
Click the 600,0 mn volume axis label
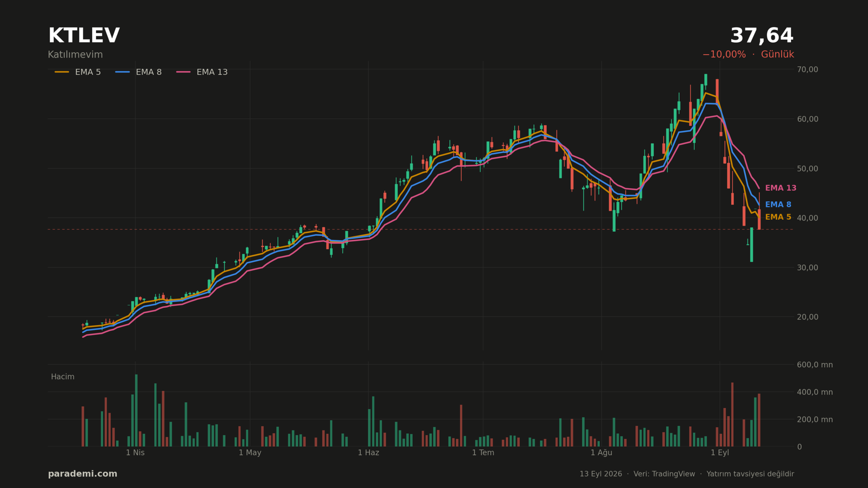click(x=815, y=365)
